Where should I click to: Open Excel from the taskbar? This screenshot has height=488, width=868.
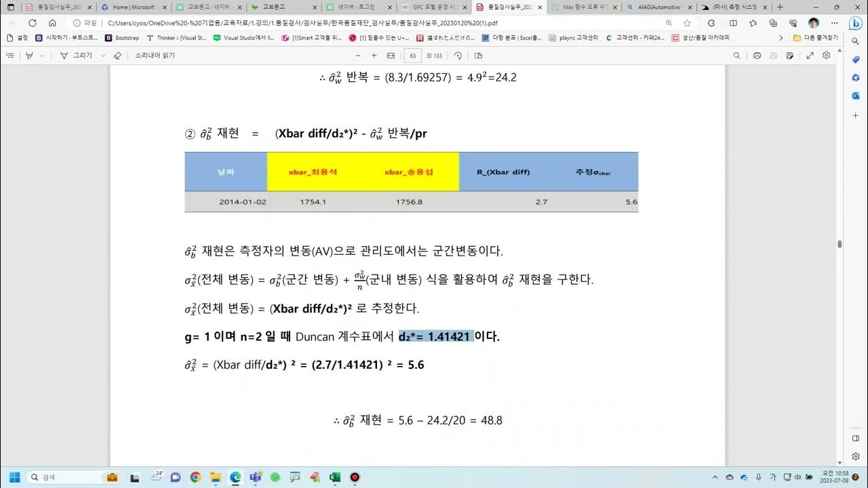pyautogui.click(x=334, y=477)
